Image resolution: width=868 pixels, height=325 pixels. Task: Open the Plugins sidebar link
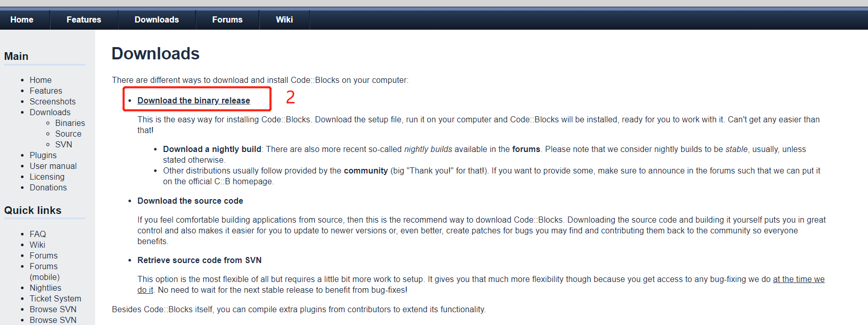43,155
